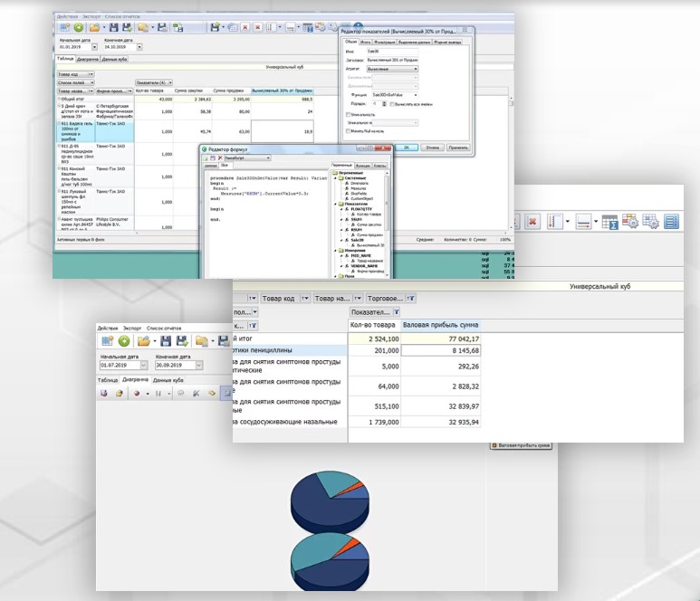
Task: Select cell '77 042,17' total value
Action: click(441, 339)
